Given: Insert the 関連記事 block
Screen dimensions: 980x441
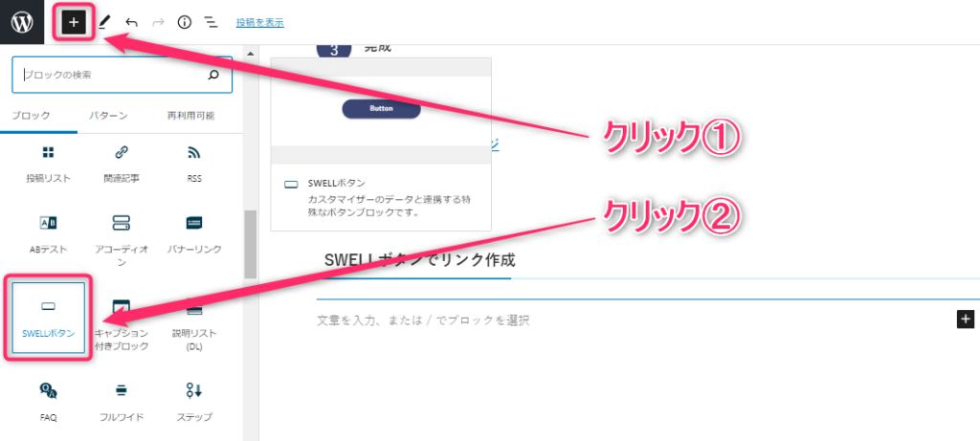Looking at the screenshot, I should [122, 165].
